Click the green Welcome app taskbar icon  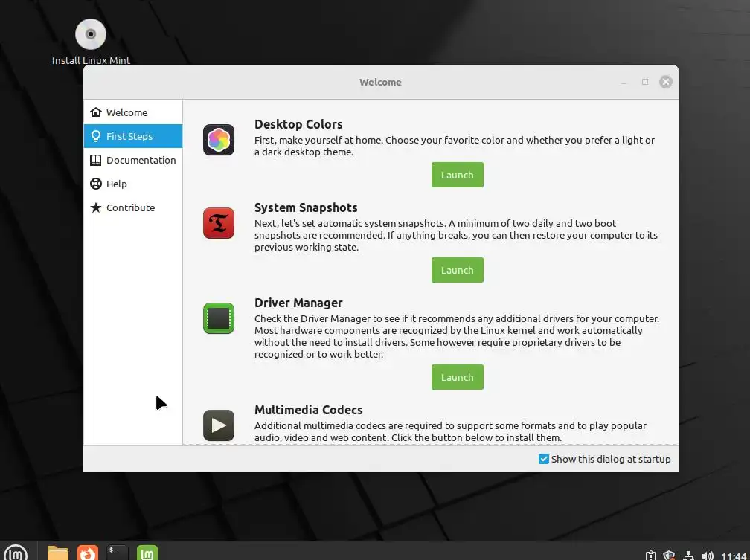tap(147, 553)
